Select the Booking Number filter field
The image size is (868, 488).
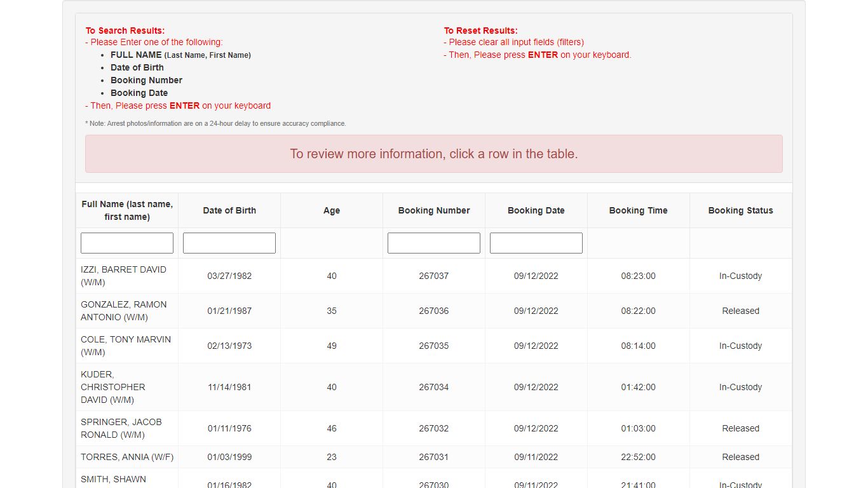coord(434,243)
